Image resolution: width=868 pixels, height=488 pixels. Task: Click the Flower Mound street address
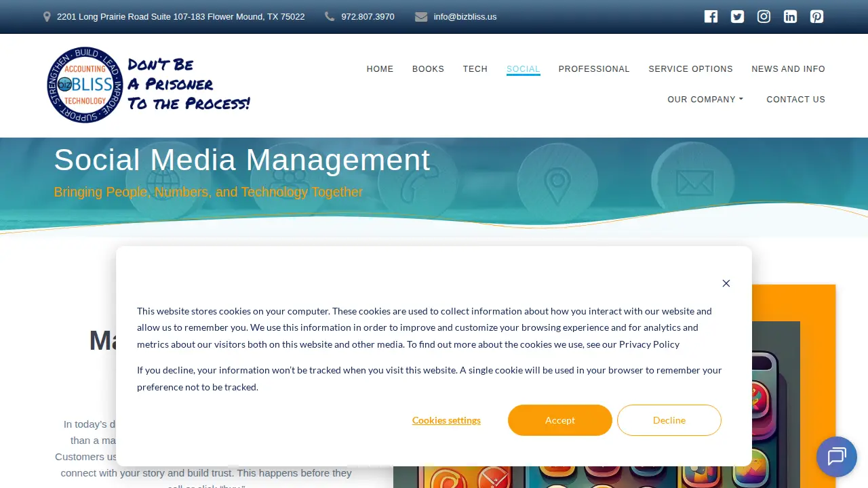tap(180, 16)
